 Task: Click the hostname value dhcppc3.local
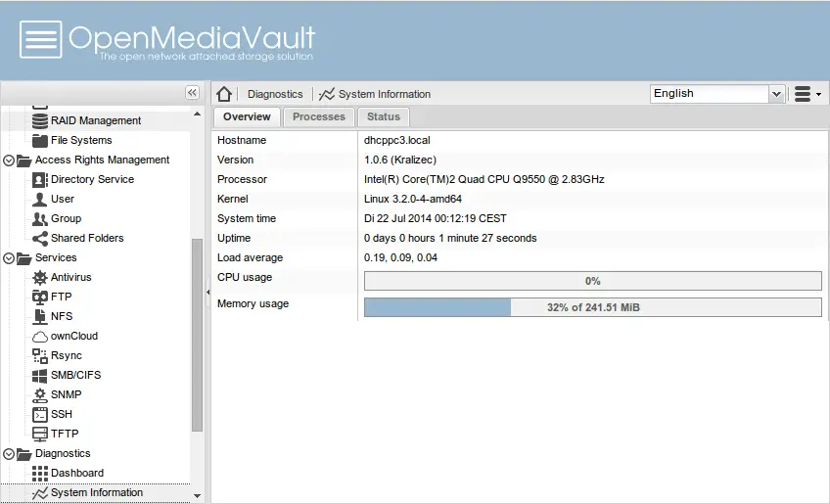point(397,140)
